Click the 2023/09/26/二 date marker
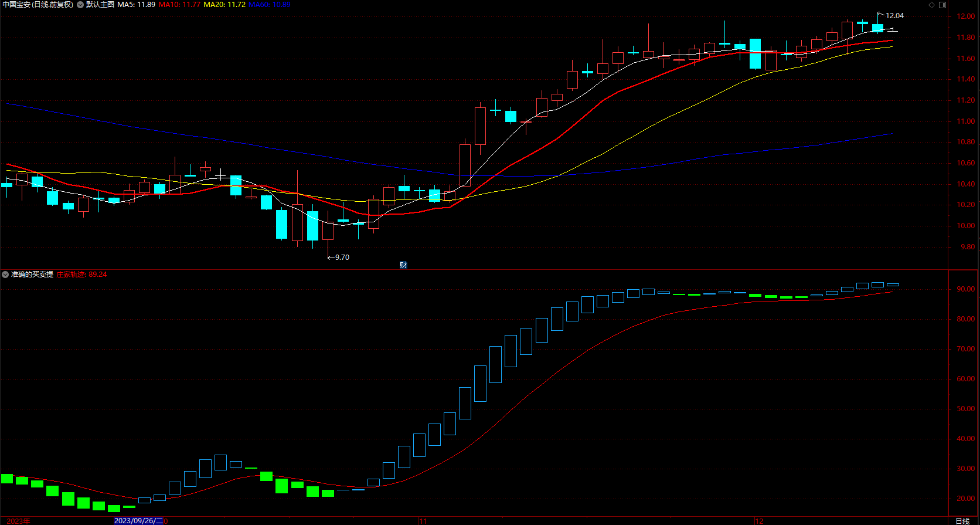The height and width of the screenshot is (525, 980). [138, 521]
